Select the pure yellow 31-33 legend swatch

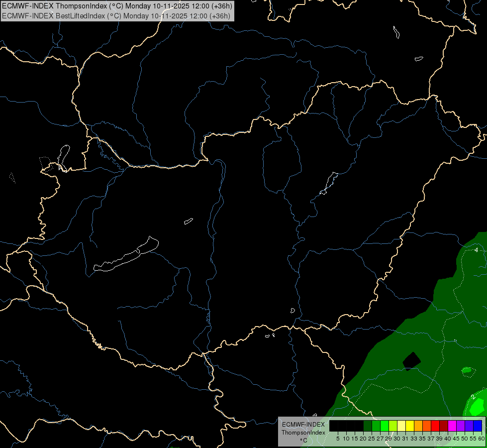click(x=410, y=426)
